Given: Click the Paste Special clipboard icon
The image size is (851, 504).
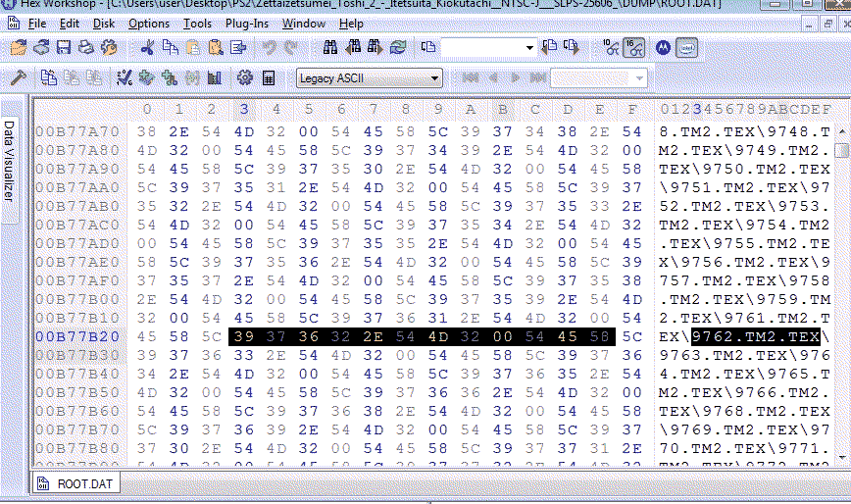Looking at the screenshot, I should coord(216,48).
